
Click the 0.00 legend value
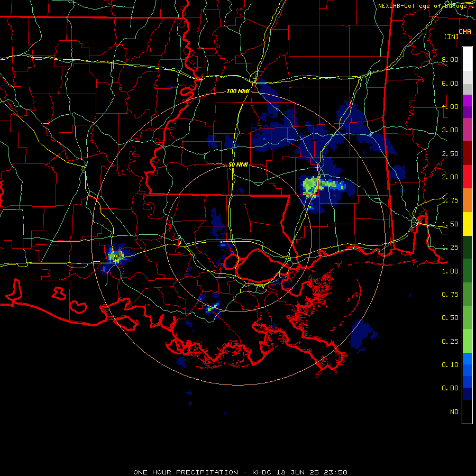coord(450,388)
